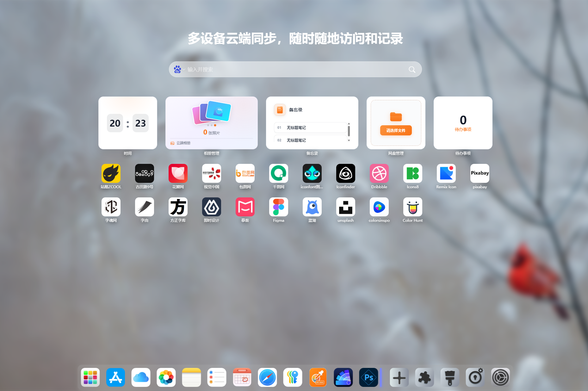Open the clock widget showing 20:23
The image size is (588, 391).
[128, 123]
